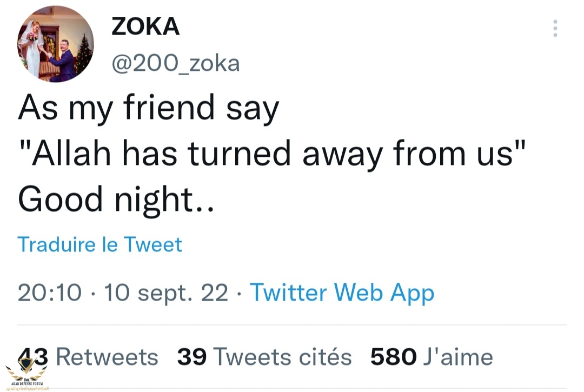
Task: Click the 'As my friend say' line
Action: pos(149,108)
